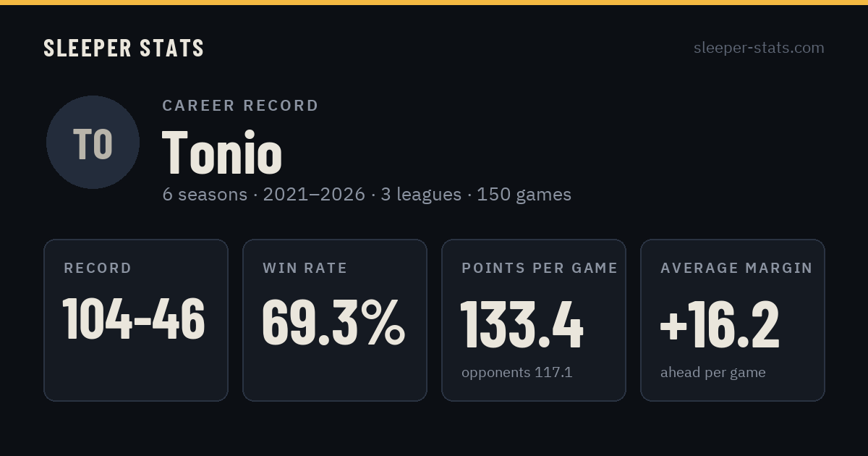Click the WIN RATE card label
The height and width of the screenshot is (456, 868).
pyautogui.click(x=305, y=269)
